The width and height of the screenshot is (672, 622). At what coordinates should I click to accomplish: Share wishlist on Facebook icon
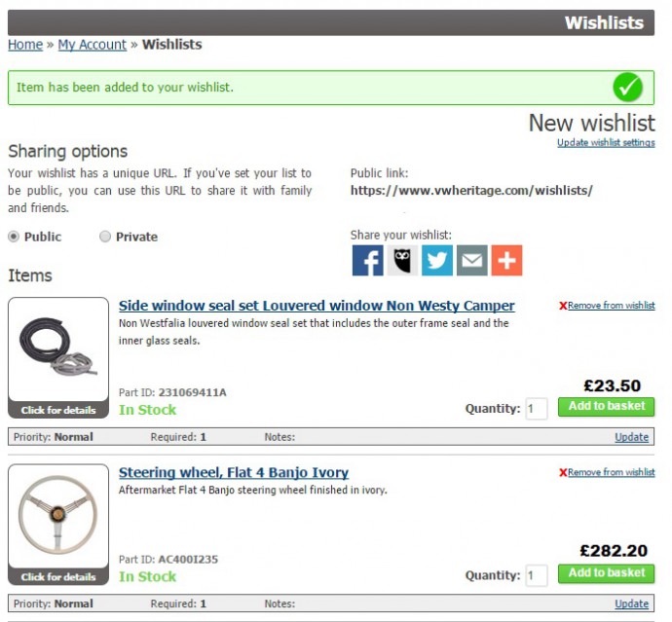[x=368, y=261]
